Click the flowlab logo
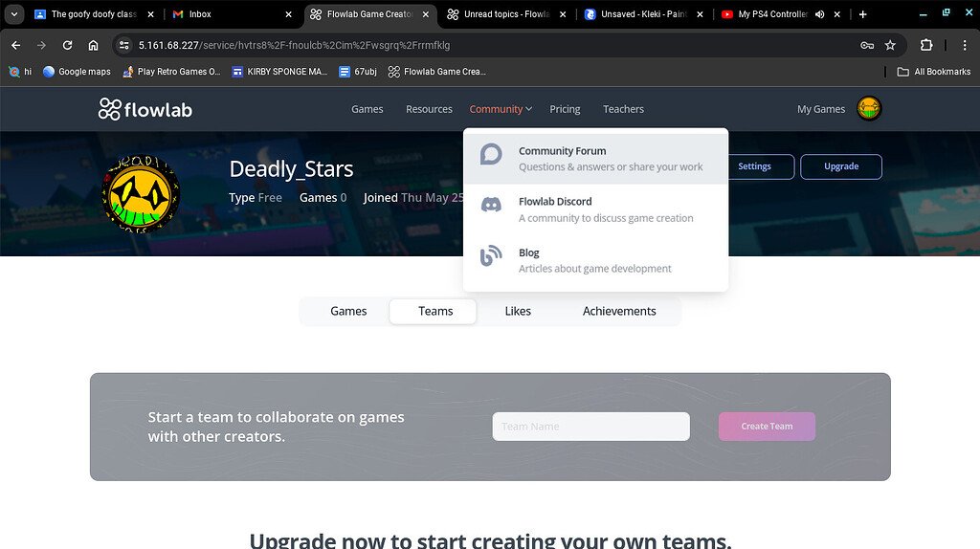Image resolution: width=980 pixels, height=549 pixels. click(145, 109)
